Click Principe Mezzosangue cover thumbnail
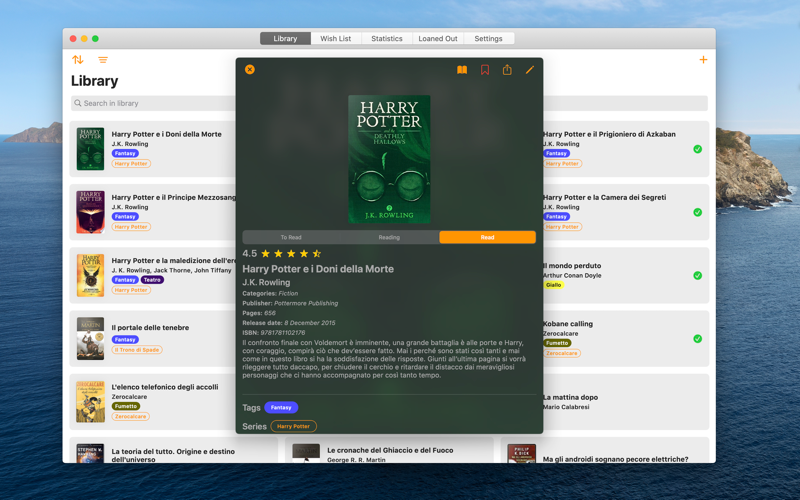The height and width of the screenshot is (500, 800). point(90,212)
